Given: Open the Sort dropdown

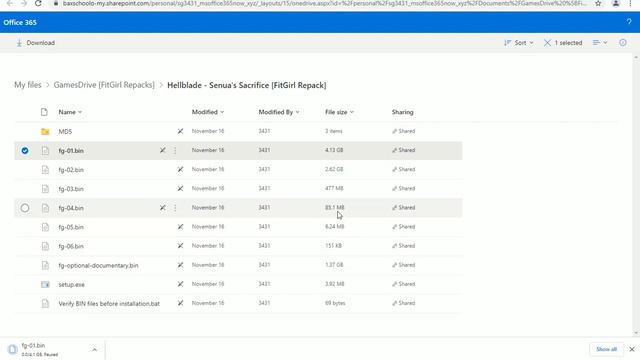Looking at the screenshot, I should (x=519, y=43).
